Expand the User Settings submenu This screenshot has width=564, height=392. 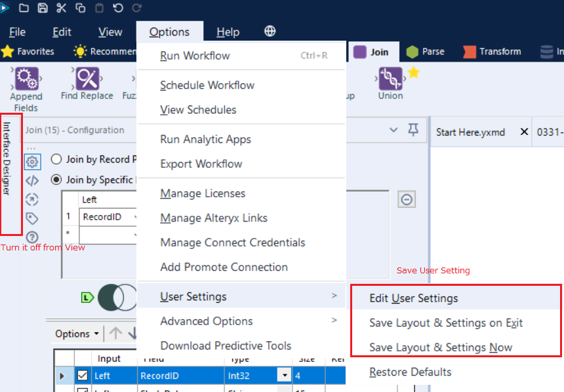(x=241, y=296)
